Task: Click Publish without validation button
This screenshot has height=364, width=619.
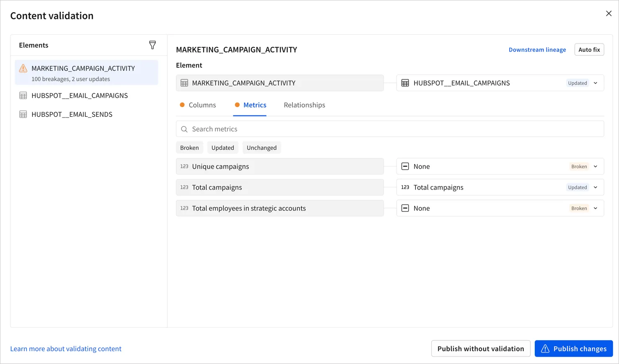Action: pyautogui.click(x=481, y=349)
